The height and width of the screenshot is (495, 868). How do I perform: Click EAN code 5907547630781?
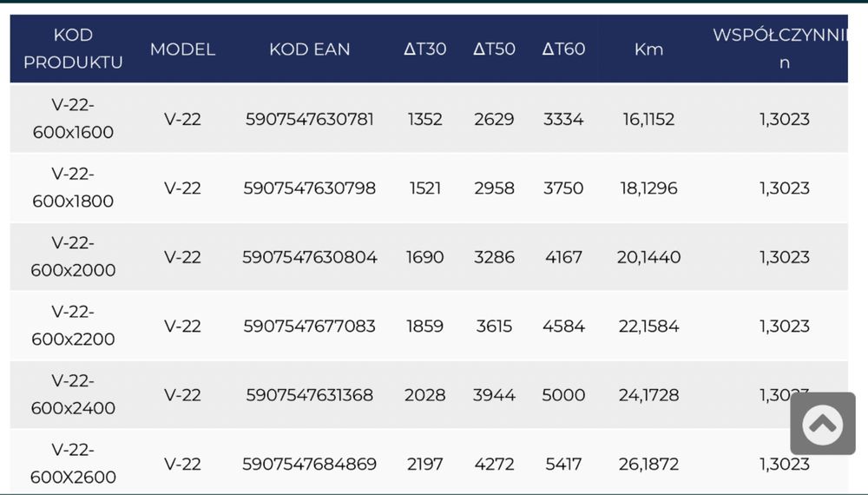click(x=310, y=119)
